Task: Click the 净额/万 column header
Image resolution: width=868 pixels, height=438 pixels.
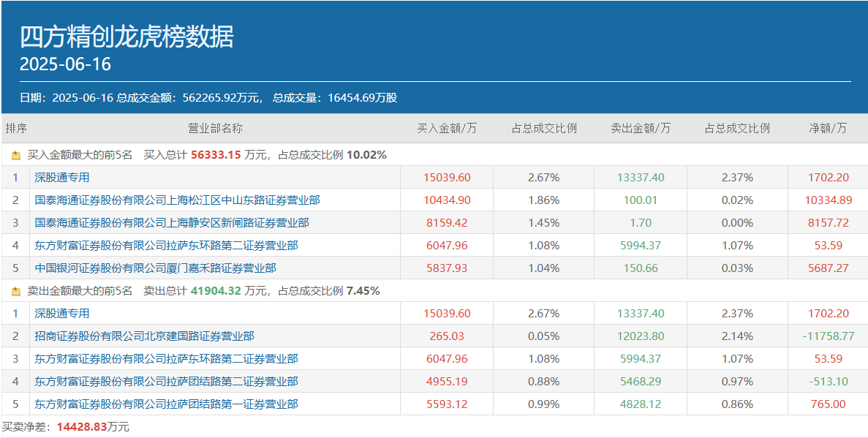Action: pyautogui.click(x=828, y=129)
